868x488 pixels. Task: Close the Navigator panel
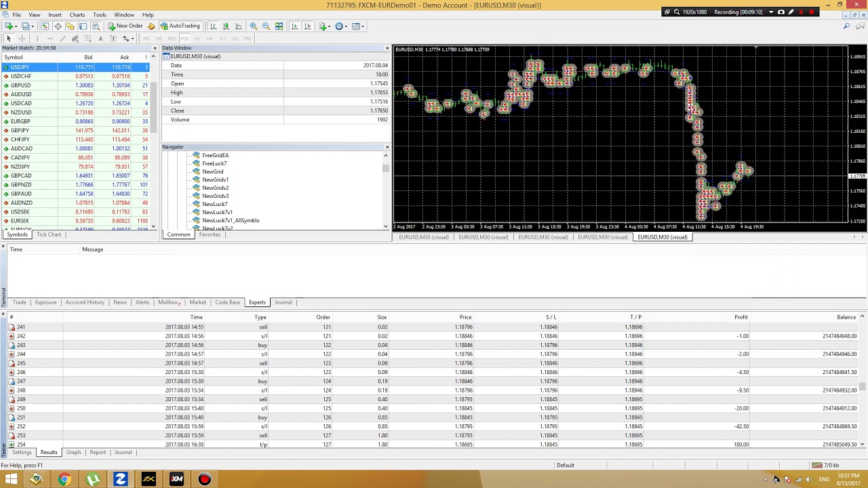pos(387,147)
